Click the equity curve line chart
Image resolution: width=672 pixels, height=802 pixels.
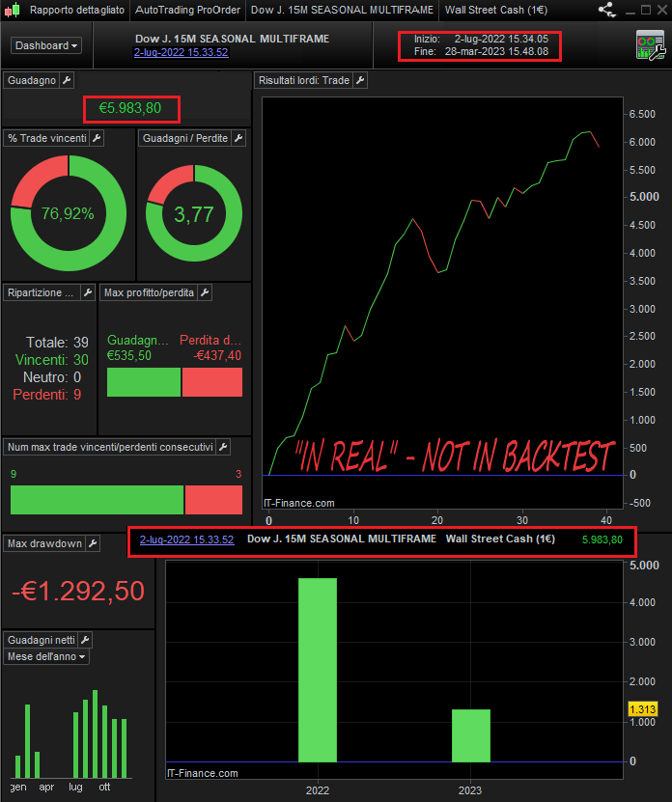[x=442, y=303]
